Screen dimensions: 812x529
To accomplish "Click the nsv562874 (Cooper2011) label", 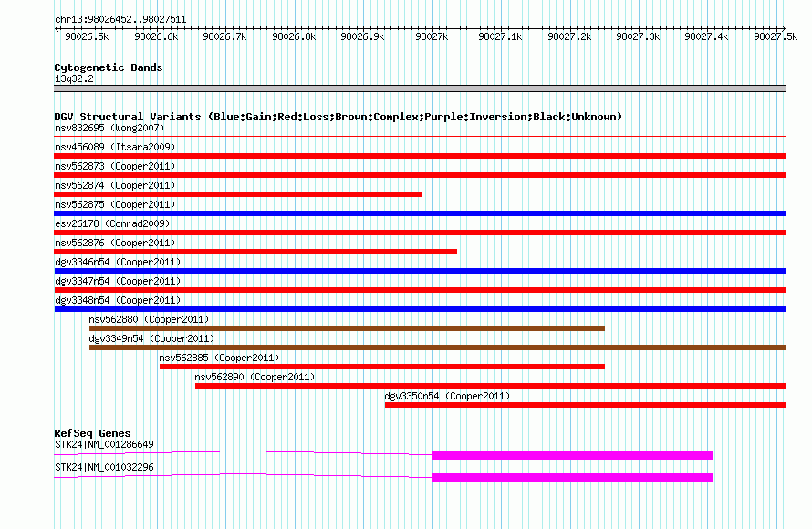I will pos(115,185).
